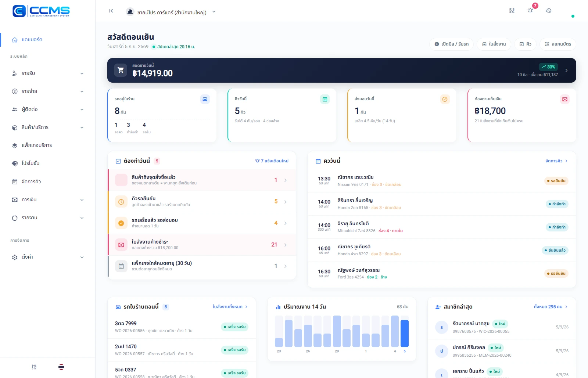The image size is (588, 378).
Task: Expand the สินค้า/บริการ sidebar menu
Action: [48, 127]
